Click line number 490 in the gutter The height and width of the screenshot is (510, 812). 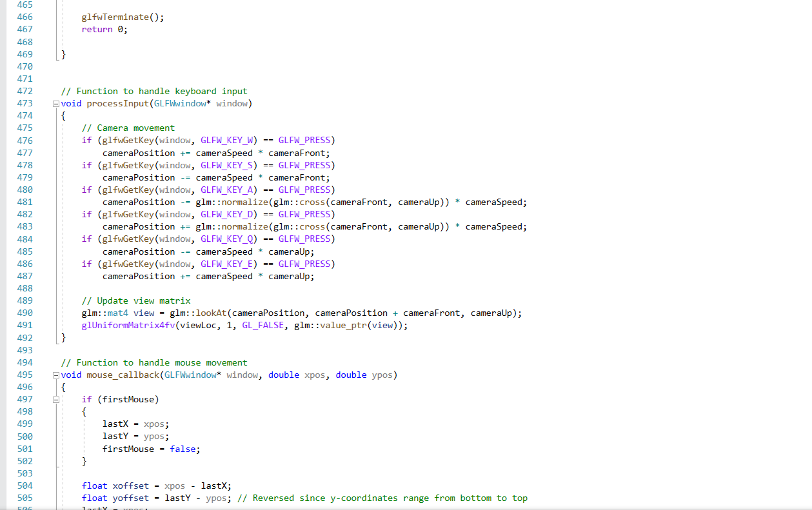click(25, 313)
